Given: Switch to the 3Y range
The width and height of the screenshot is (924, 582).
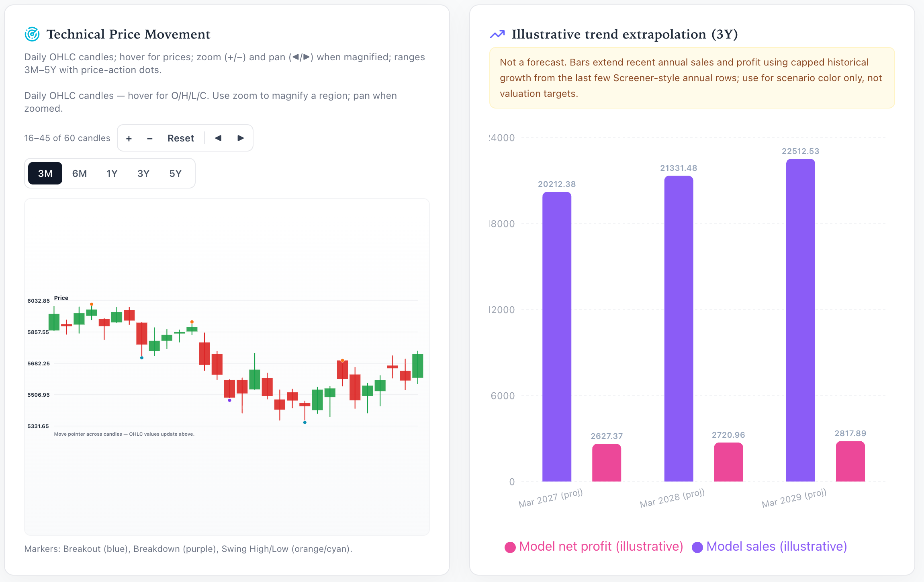Looking at the screenshot, I should click(x=143, y=173).
